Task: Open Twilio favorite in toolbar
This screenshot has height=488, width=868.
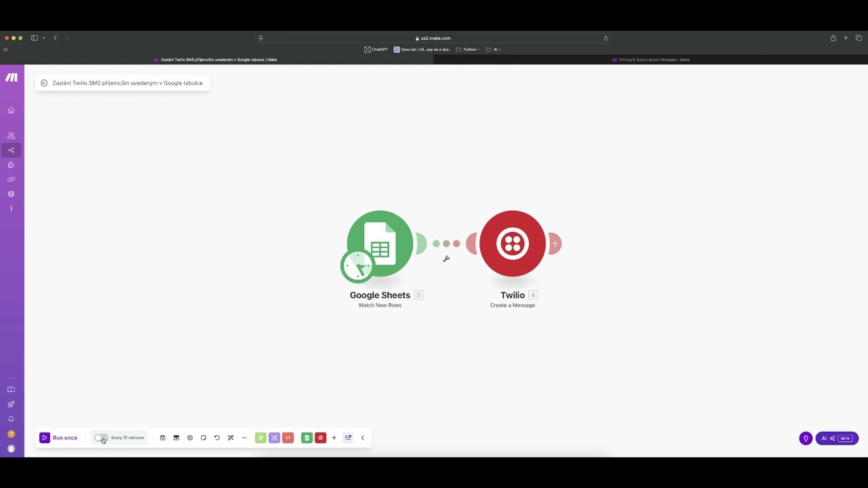Action: coord(321,438)
